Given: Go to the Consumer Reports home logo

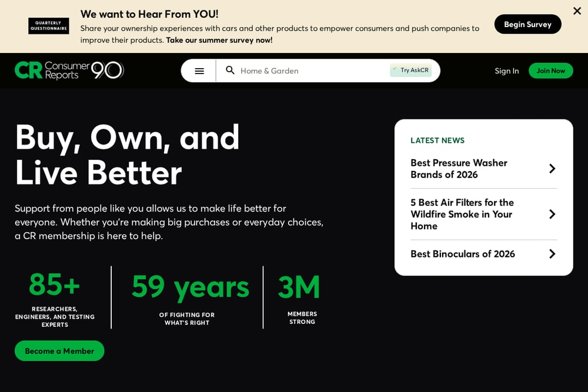Looking at the screenshot, I should 69,71.
